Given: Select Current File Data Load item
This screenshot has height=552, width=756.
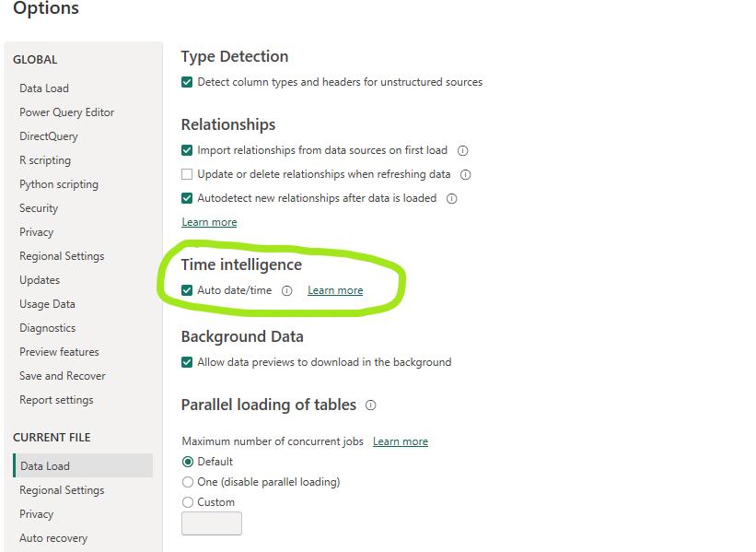Looking at the screenshot, I should (83, 465).
